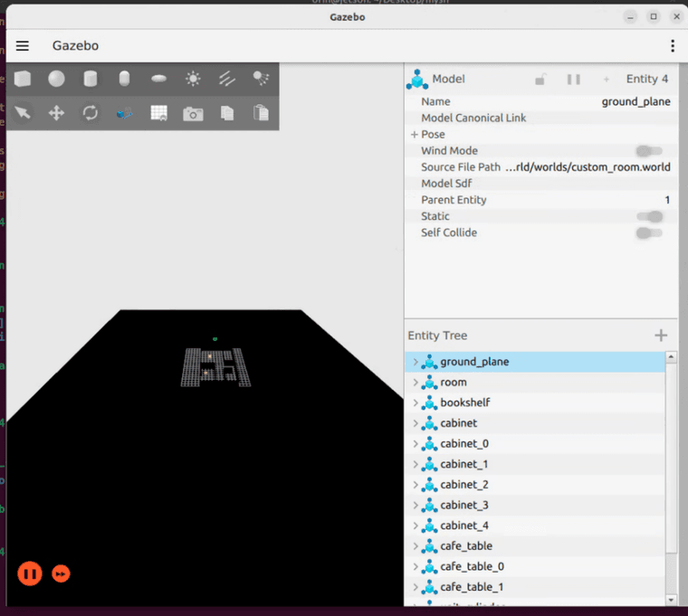Take a screenshot with camera icon
688x616 pixels.
pos(193,114)
